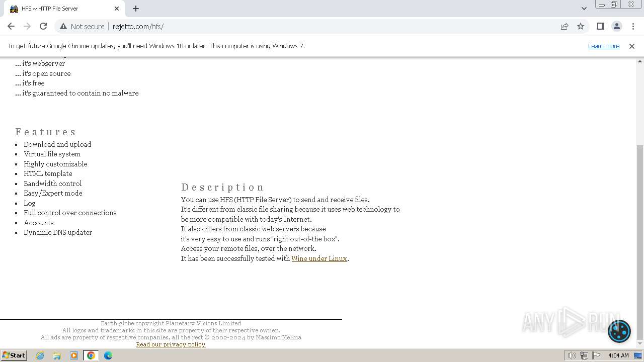Click the 'Download and upload' feature item
644x362 pixels.
tap(57, 144)
